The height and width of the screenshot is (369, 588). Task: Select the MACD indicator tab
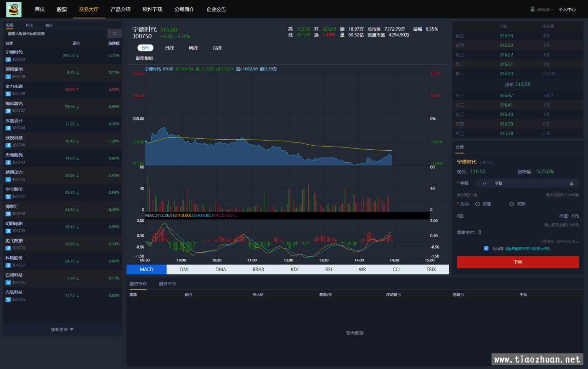[x=147, y=269]
